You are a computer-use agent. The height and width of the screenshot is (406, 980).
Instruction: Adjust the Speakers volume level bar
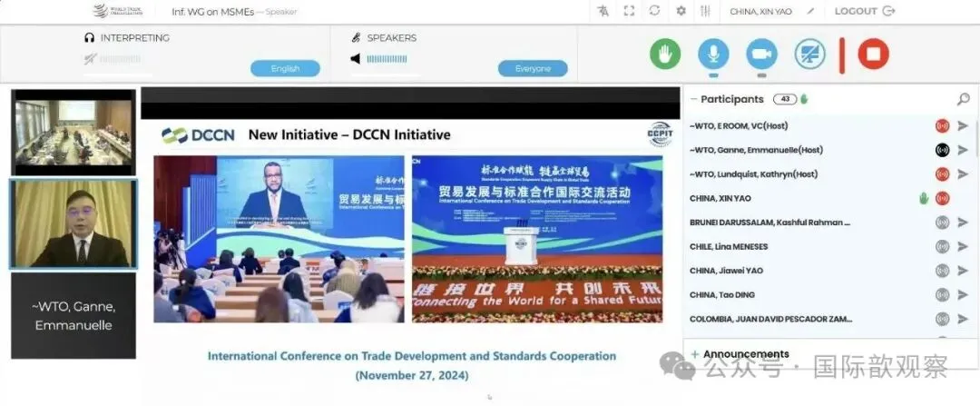pos(387,59)
